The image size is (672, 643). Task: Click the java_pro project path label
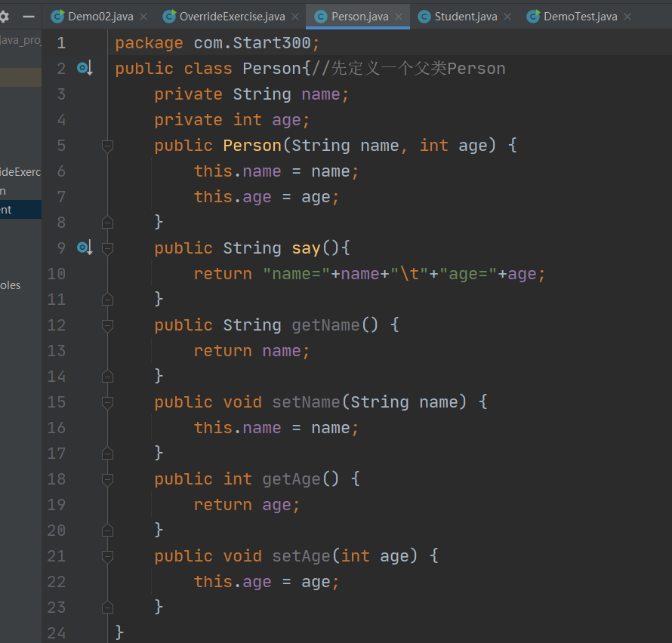point(20,40)
